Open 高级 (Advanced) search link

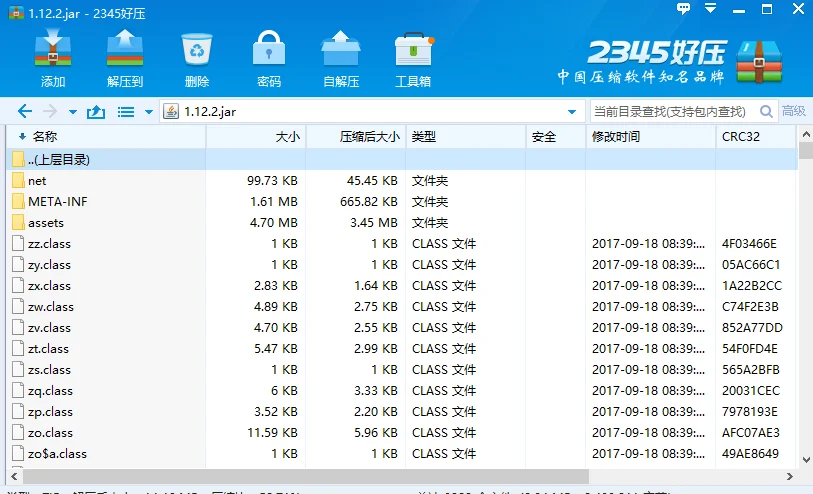[793, 111]
